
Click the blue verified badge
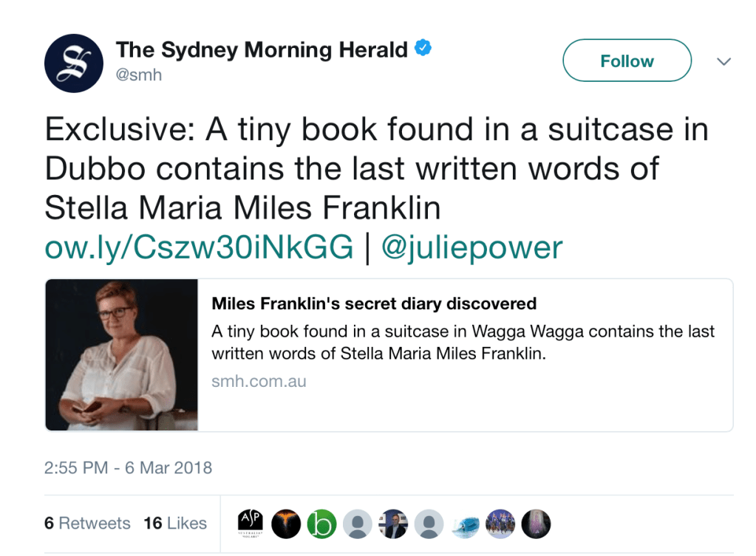click(x=423, y=49)
